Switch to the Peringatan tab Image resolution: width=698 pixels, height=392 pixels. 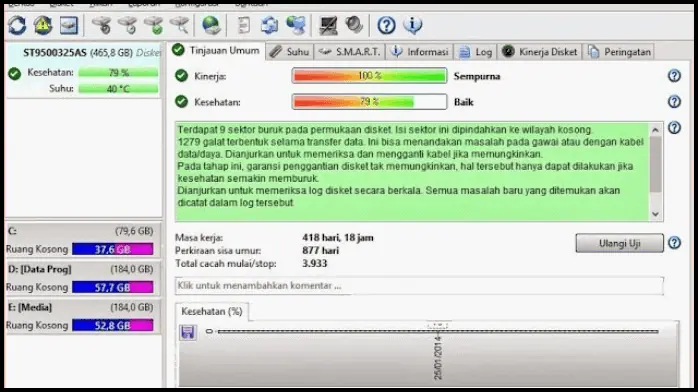tap(620, 52)
